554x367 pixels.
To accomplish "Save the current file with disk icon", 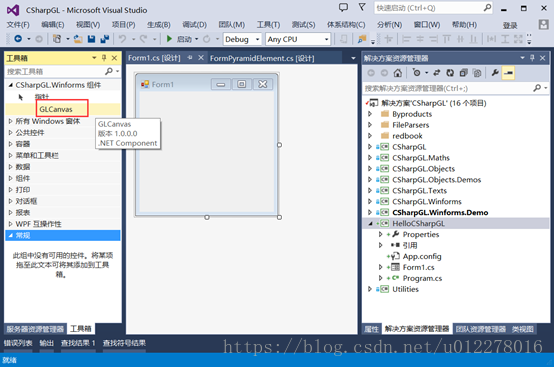I will point(92,39).
